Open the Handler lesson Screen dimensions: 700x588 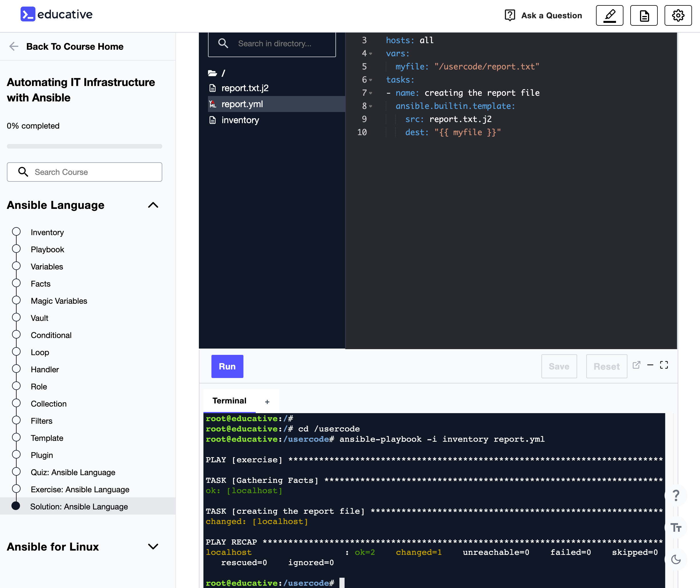pos(45,369)
